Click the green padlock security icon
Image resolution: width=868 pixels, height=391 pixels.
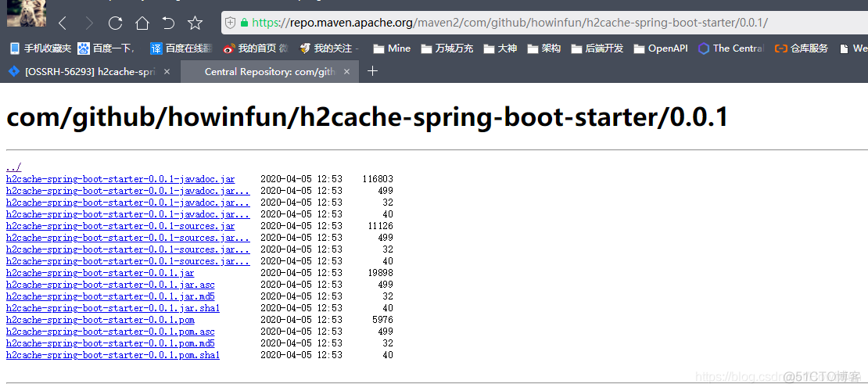point(244,23)
